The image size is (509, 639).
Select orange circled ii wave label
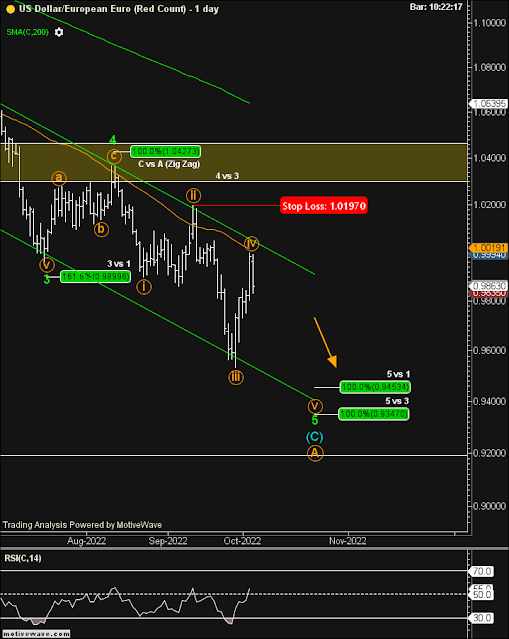(194, 196)
